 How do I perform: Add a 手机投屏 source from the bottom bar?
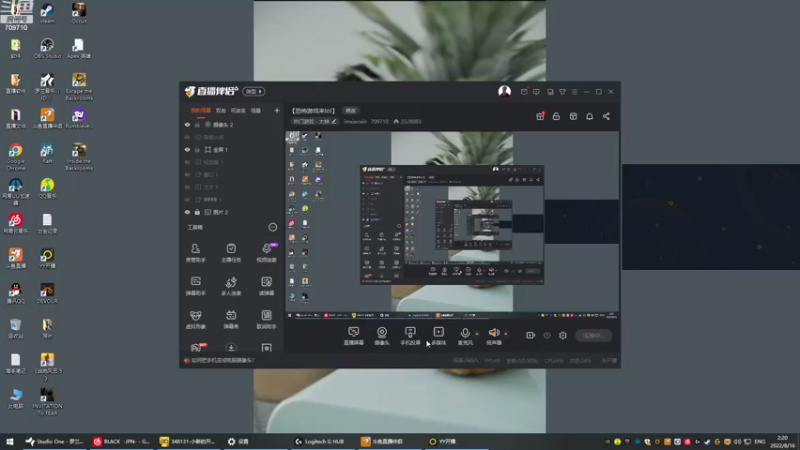[x=410, y=336]
